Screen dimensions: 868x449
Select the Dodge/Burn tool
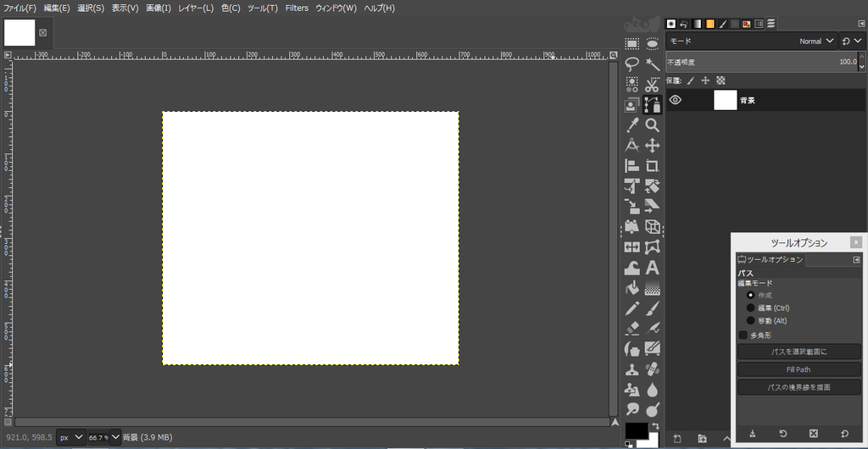(653, 410)
